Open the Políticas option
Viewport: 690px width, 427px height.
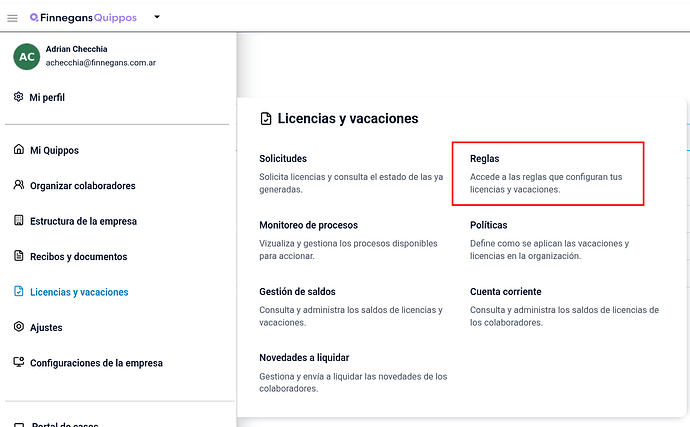coord(488,225)
